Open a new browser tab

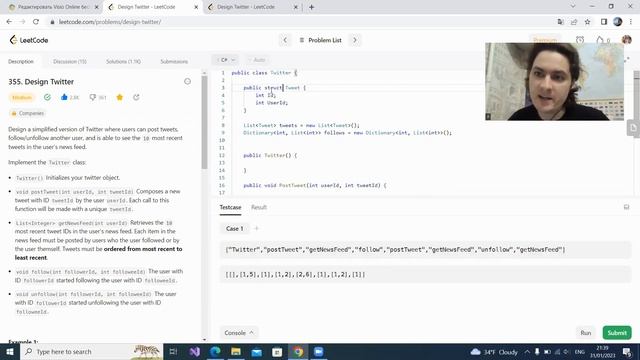(311, 7)
